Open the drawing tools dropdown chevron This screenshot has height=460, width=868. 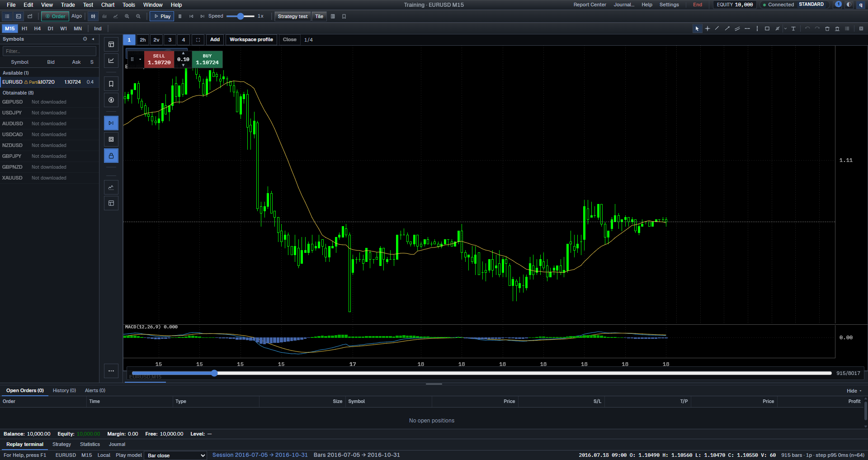click(786, 28)
